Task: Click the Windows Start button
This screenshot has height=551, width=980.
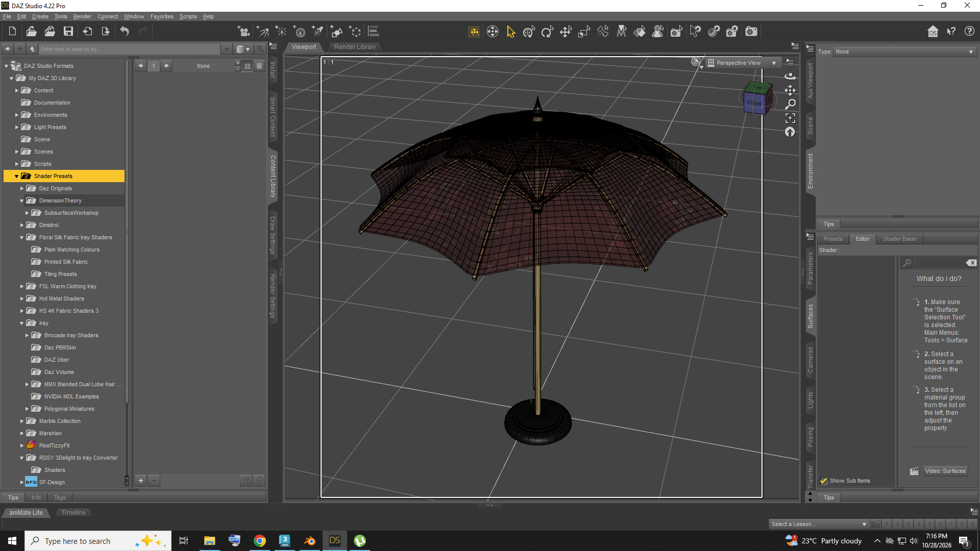Action: coord(12,541)
